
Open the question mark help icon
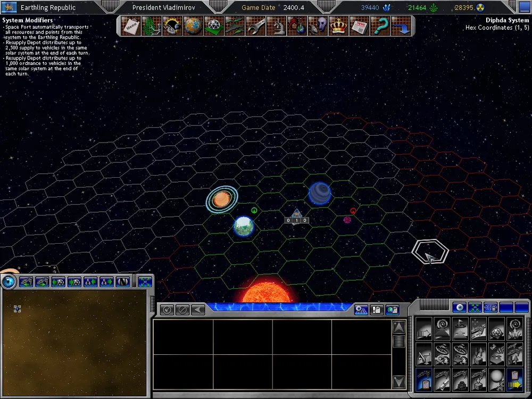380,26
